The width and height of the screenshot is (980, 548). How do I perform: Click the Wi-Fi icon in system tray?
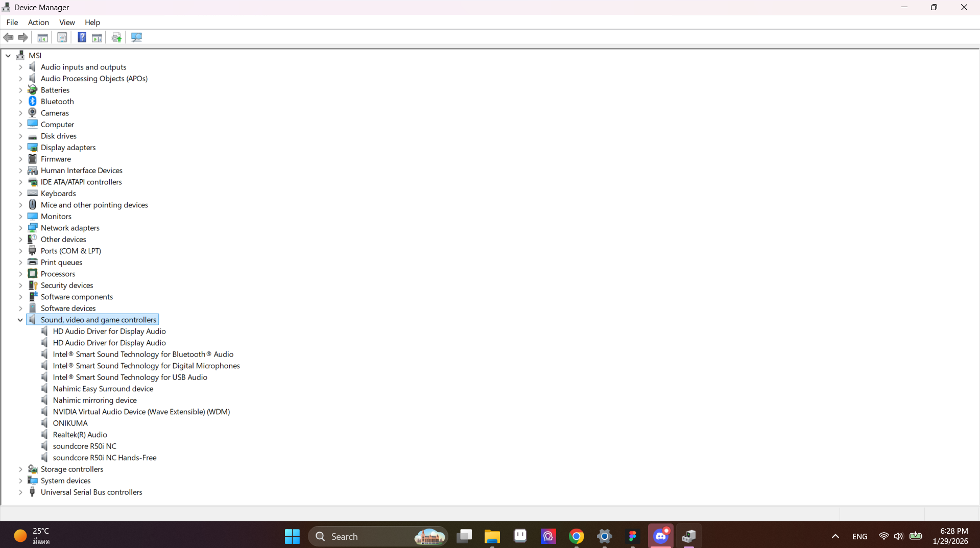883,536
